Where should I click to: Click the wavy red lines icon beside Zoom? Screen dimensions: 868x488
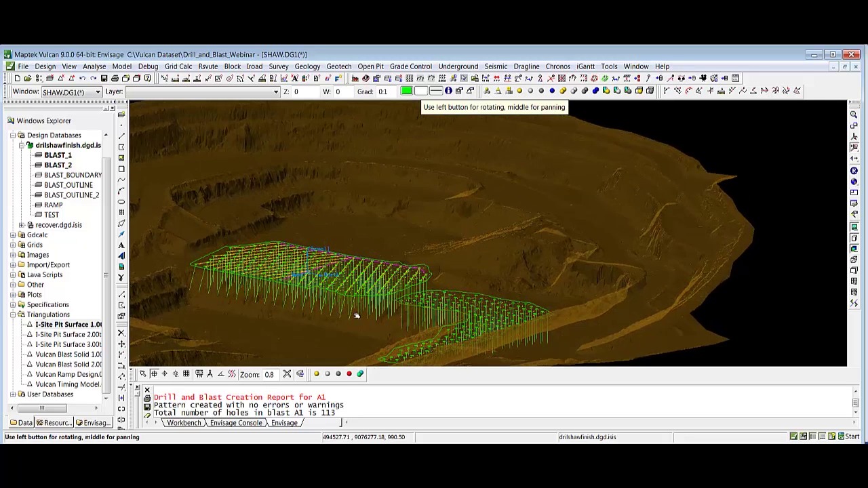pyautogui.click(x=231, y=374)
